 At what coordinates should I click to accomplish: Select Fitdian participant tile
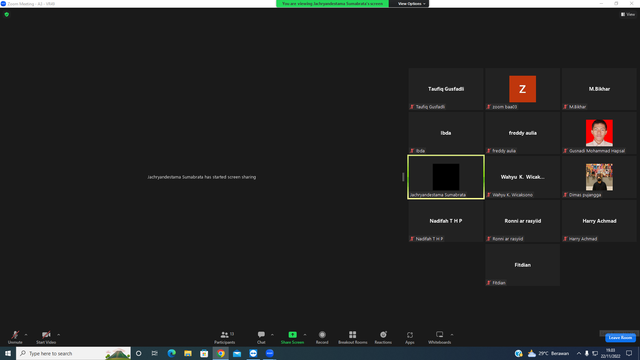[522, 265]
